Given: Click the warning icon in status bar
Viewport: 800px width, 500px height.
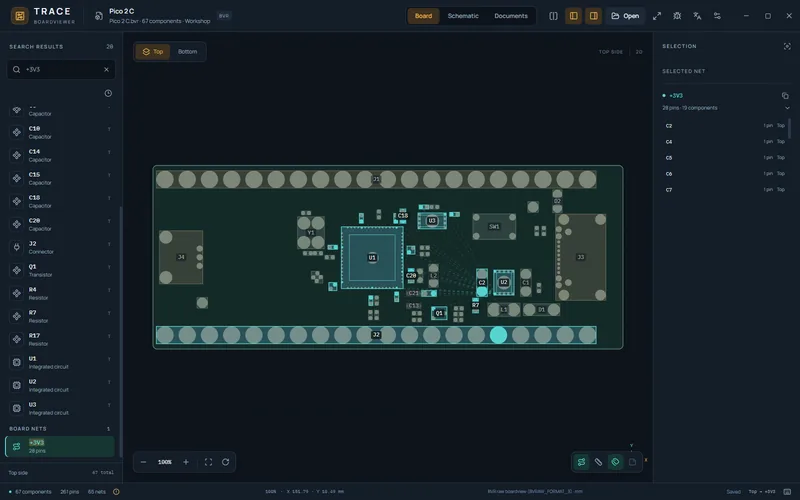Looking at the screenshot, I should [x=116, y=492].
